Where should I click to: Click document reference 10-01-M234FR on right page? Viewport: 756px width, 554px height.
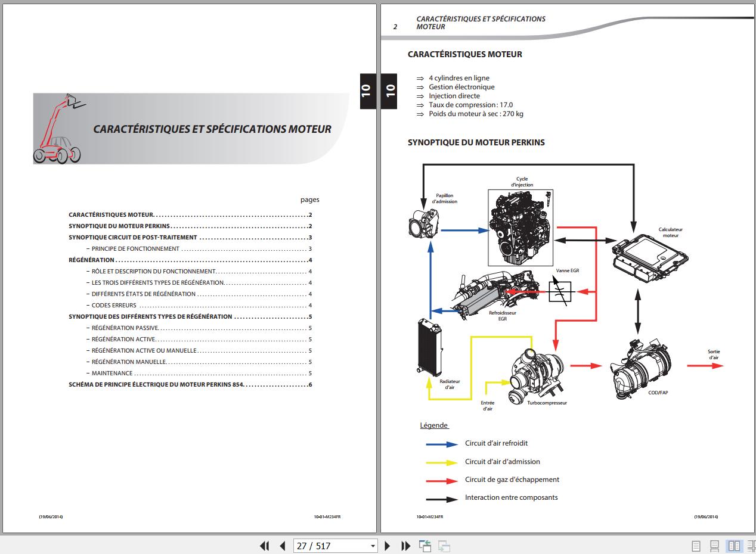point(429,517)
